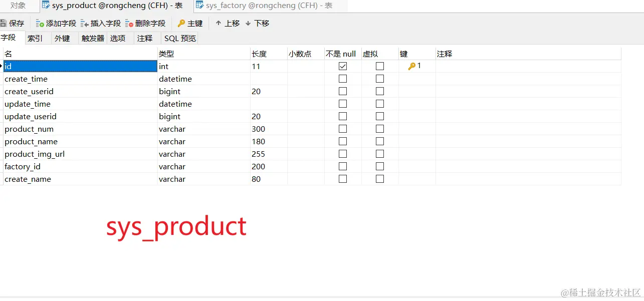
Task: Click the 保存 (Save) button label
Action: 17,23
